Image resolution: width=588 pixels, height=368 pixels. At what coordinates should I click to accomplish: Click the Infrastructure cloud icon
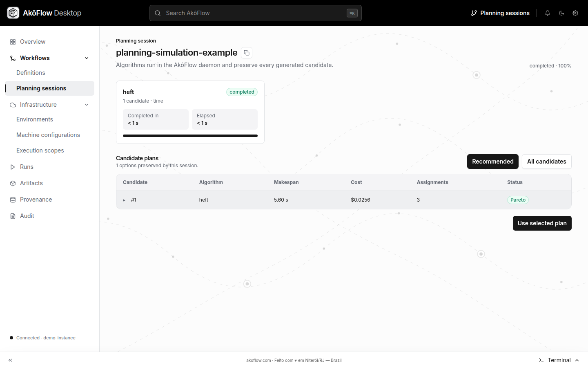pos(13,105)
